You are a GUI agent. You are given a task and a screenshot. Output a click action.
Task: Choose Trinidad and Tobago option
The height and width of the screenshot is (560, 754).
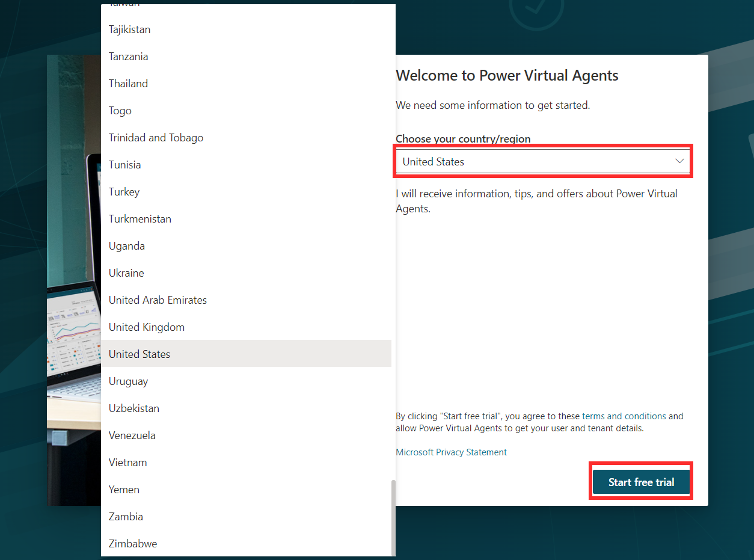coord(246,138)
